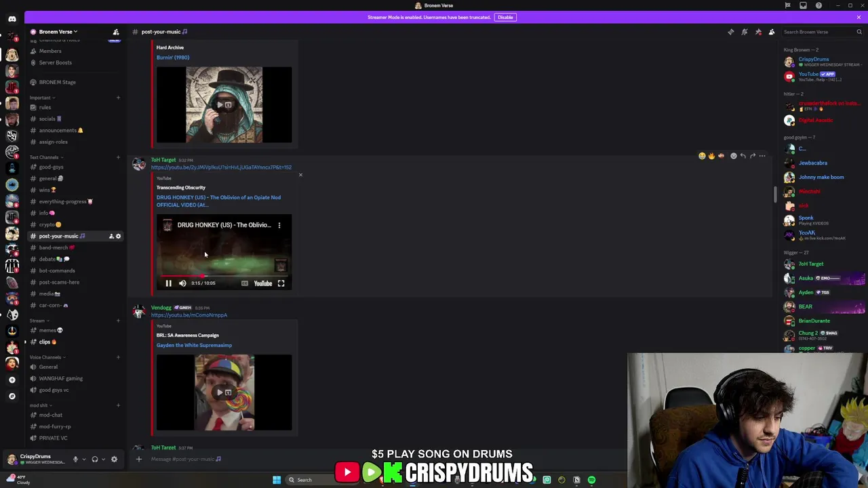Open notification settings bell icon in header
Screen dimensions: 868x488
tap(744, 32)
